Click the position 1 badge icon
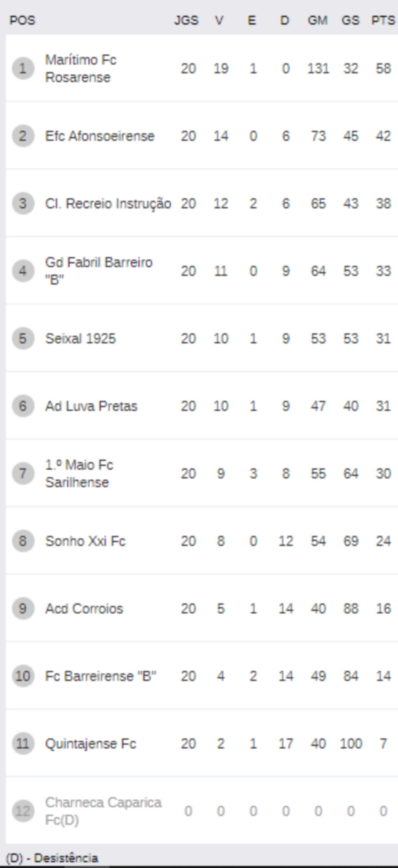The width and height of the screenshot is (398, 868). click(23, 68)
